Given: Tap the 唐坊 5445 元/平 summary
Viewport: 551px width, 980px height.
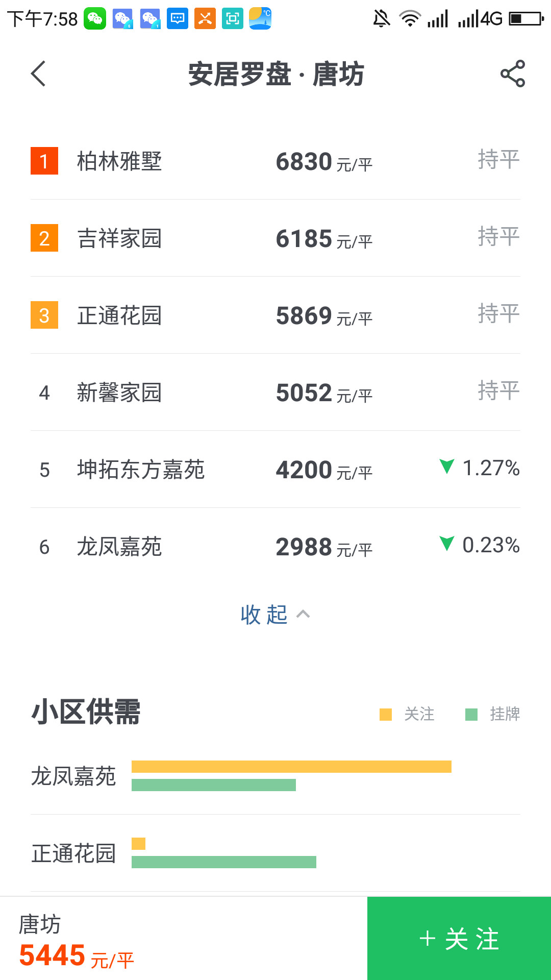Looking at the screenshot, I should click(x=77, y=941).
